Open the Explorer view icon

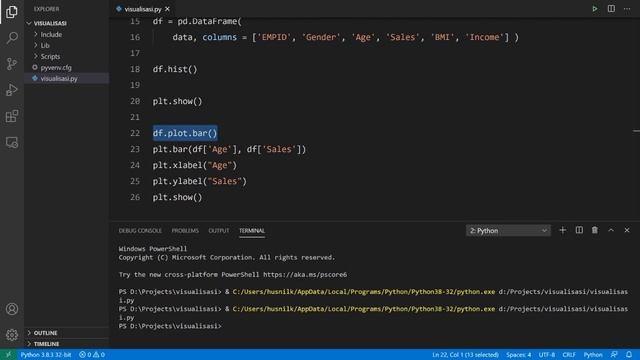pyautogui.click(x=12, y=12)
